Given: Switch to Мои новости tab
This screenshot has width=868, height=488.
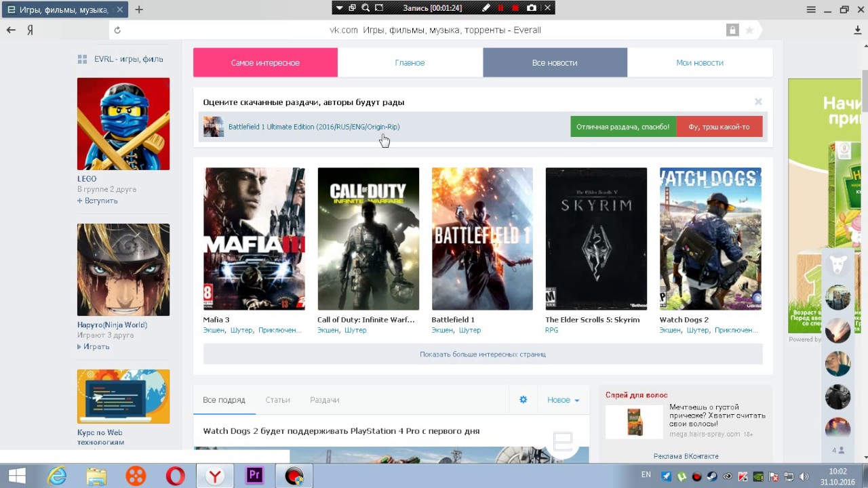Looking at the screenshot, I should pos(700,62).
